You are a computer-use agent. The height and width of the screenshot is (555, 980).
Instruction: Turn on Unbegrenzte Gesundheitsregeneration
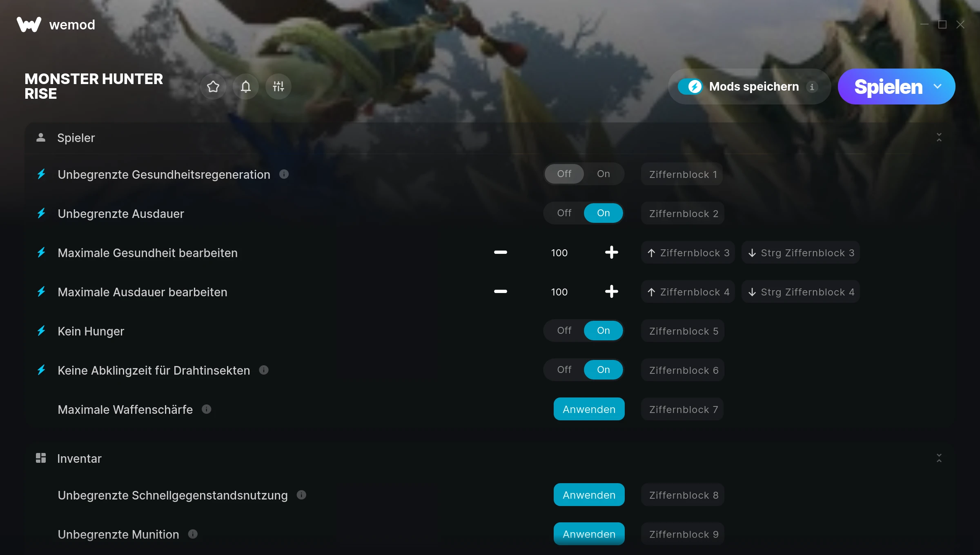604,174
